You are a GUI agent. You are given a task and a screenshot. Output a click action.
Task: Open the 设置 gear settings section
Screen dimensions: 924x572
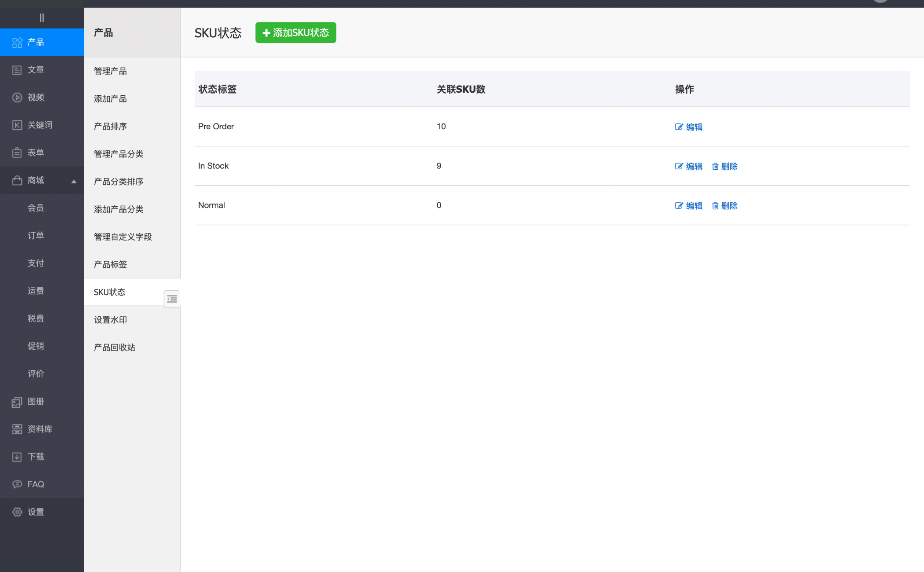pyautogui.click(x=17, y=512)
